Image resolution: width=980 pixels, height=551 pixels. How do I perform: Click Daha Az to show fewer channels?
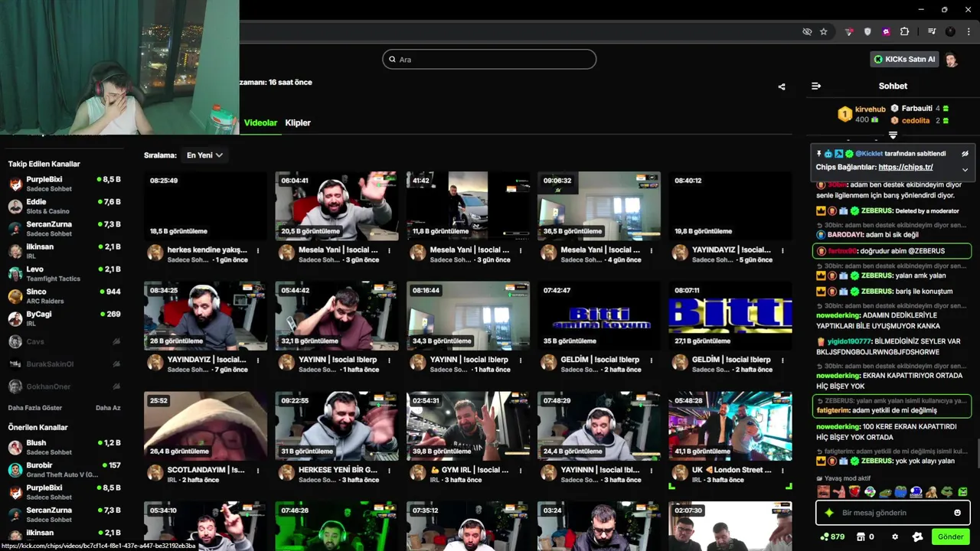(108, 408)
